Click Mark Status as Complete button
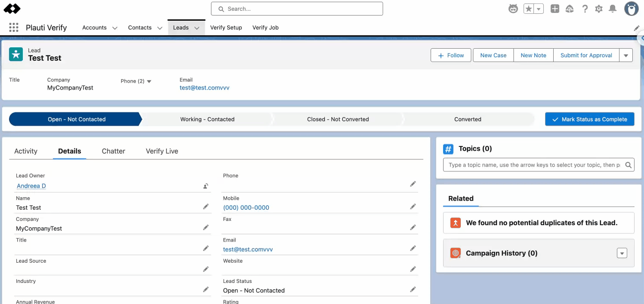This screenshot has width=644, height=304. (589, 119)
